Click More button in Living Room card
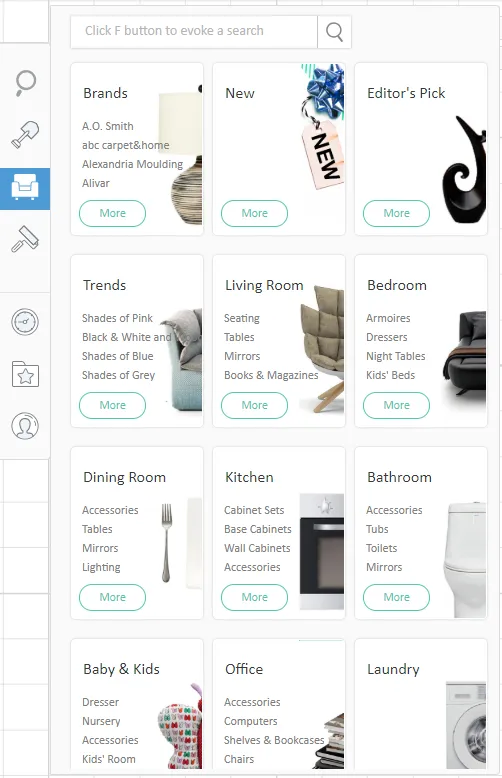Image resolution: width=502 pixels, height=778 pixels. pyautogui.click(x=254, y=405)
